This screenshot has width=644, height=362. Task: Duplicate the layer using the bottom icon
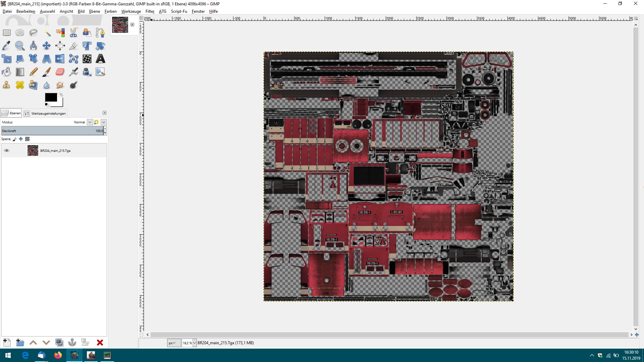(x=59, y=342)
